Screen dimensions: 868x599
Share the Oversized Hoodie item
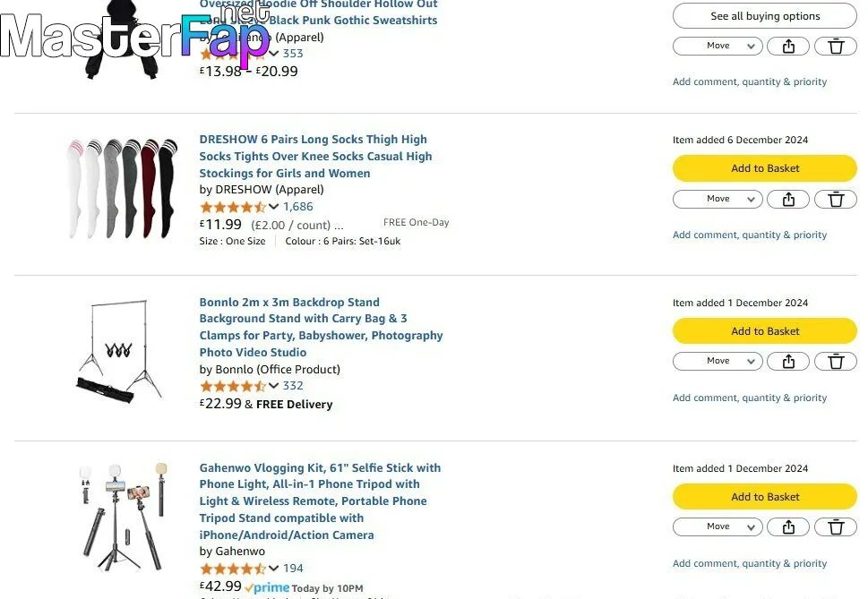tap(788, 46)
